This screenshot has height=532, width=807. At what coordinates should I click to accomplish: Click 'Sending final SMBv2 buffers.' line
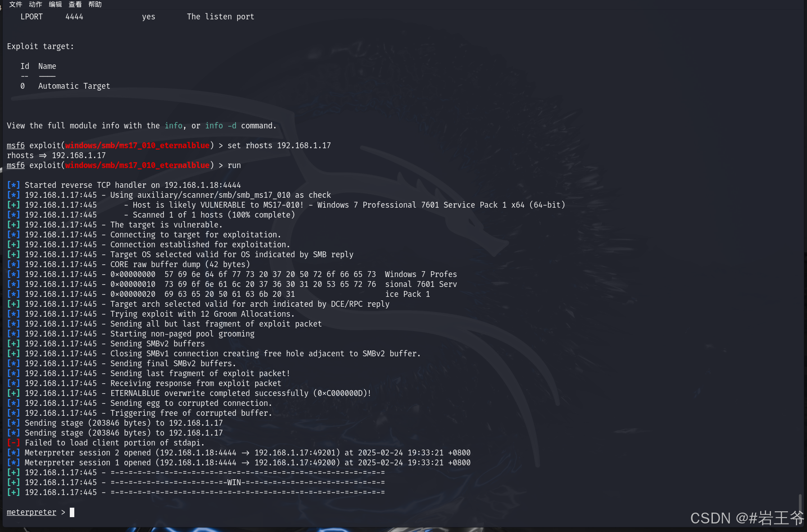pos(122,364)
